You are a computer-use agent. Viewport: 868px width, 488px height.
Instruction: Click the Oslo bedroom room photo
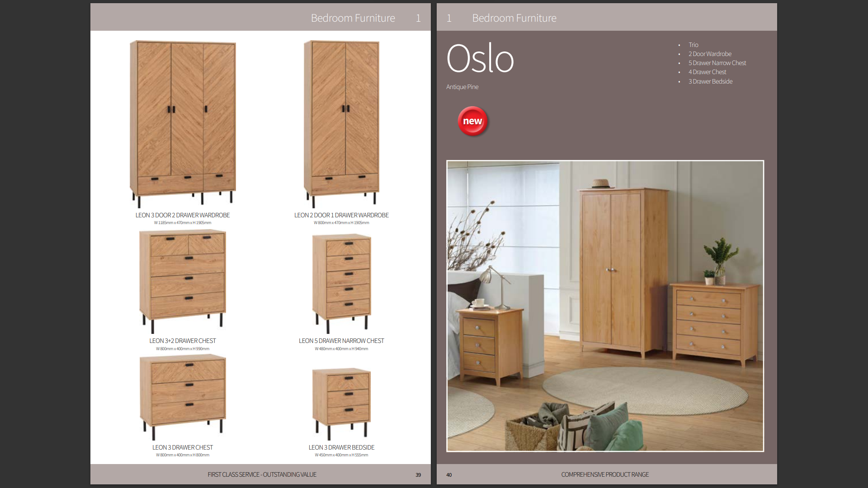[x=605, y=306]
